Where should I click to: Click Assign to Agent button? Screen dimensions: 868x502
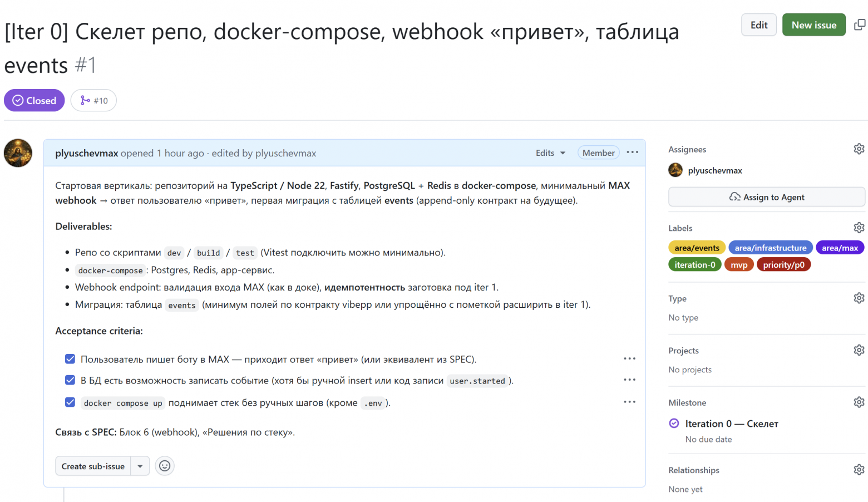click(767, 197)
